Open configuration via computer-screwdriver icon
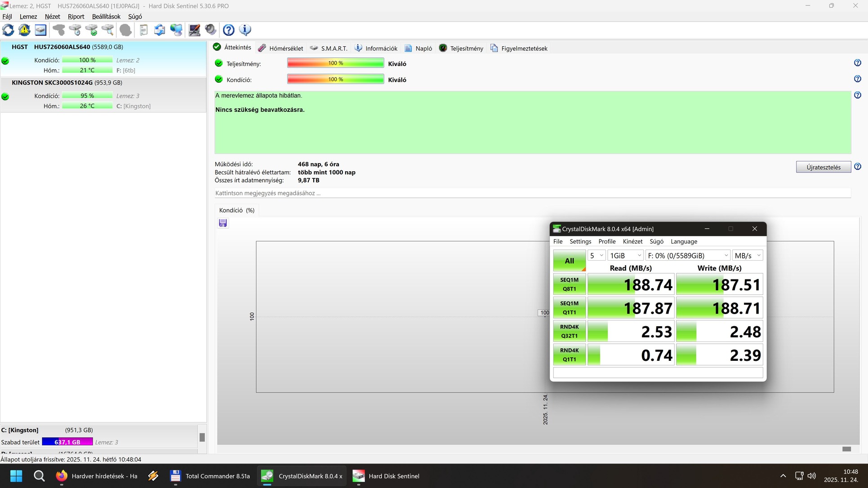The width and height of the screenshot is (868, 488). click(194, 30)
